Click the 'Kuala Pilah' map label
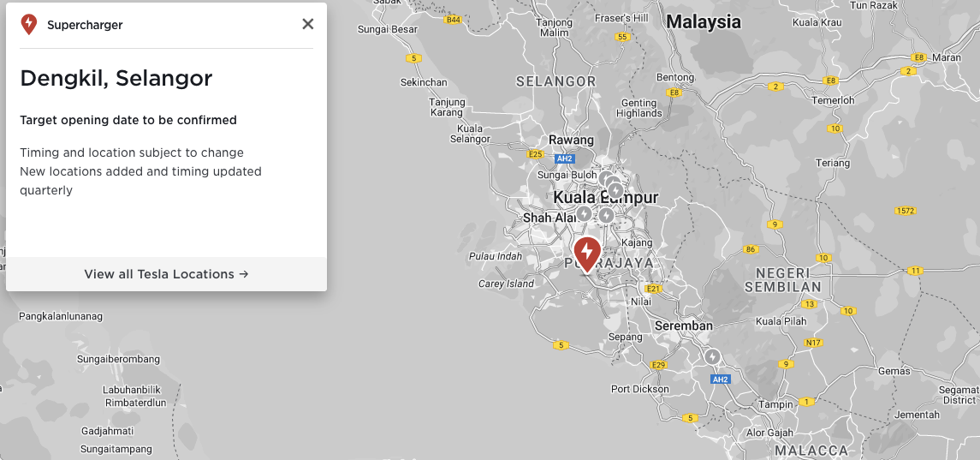Viewport: 980px width, 460px height. point(781,322)
